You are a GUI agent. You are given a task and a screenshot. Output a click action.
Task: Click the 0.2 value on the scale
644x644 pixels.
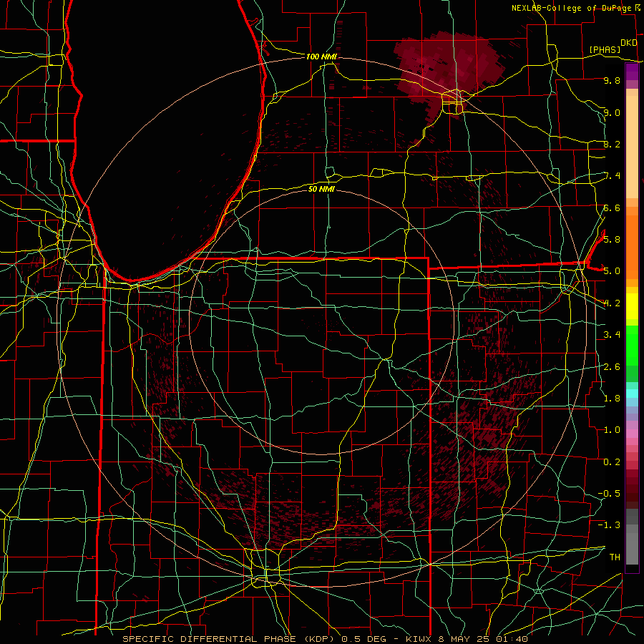pos(612,462)
